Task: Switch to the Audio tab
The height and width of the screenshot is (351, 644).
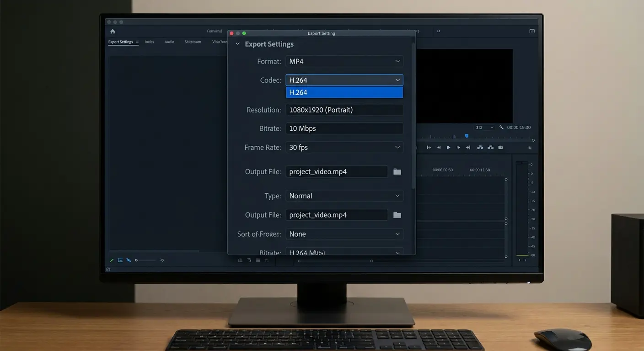Action: (169, 42)
